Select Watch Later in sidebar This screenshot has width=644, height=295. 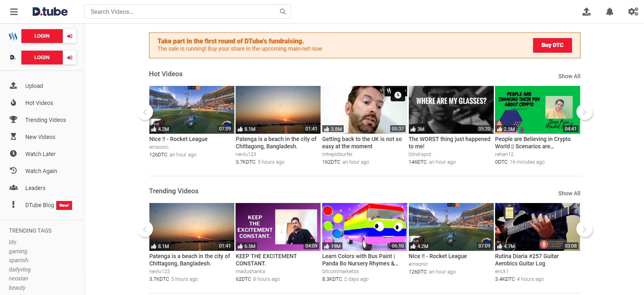[40, 154]
